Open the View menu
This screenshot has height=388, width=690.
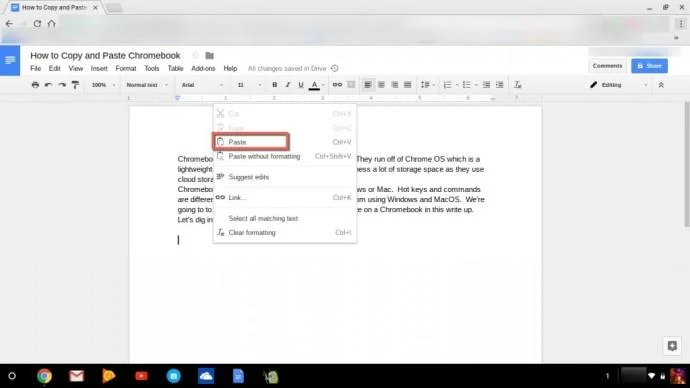[x=76, y=68]
